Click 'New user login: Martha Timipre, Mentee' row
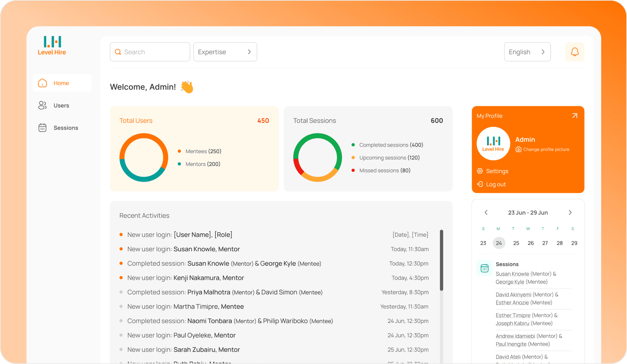Image resolution: width=627 pixels, height=364 pixels. pyautogui.click(x=274, y=307)
